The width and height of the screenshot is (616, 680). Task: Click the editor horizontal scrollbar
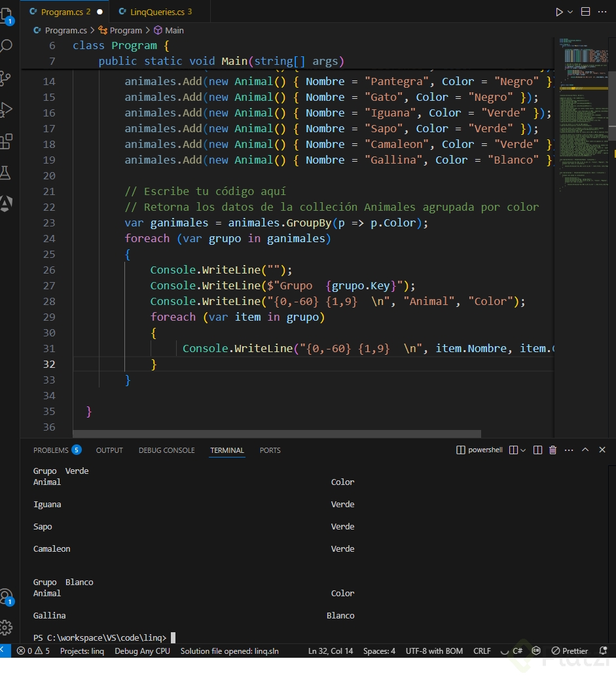point(276,433)
